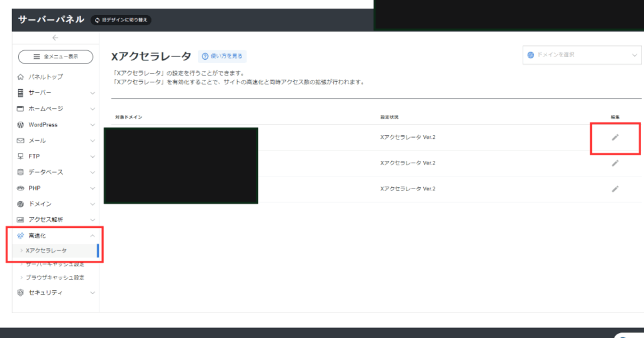This screenshot has width=644, height=338.
Task: Click the mail envelope icon in sidebar
Action: 21,141
